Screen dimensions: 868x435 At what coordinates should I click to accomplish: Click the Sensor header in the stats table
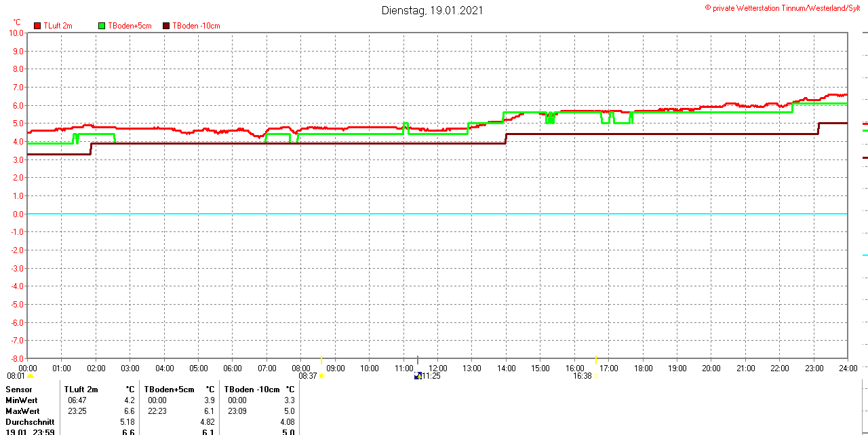[19, 390]
